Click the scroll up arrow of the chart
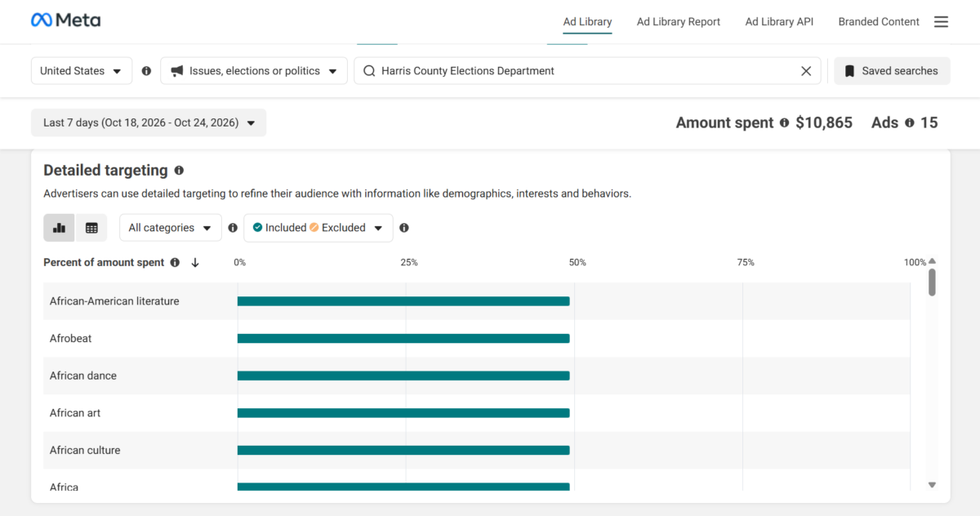Viewport: 980px width, 516px height. 932,261
